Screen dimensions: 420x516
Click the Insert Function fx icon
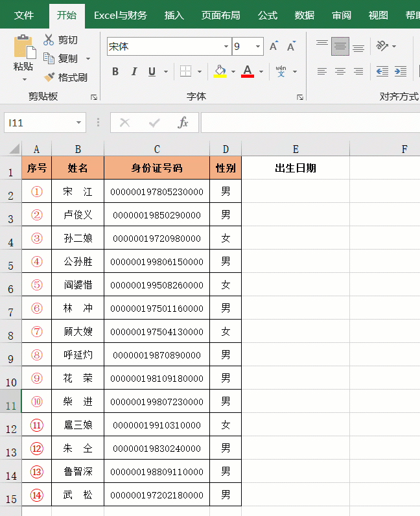183,123
